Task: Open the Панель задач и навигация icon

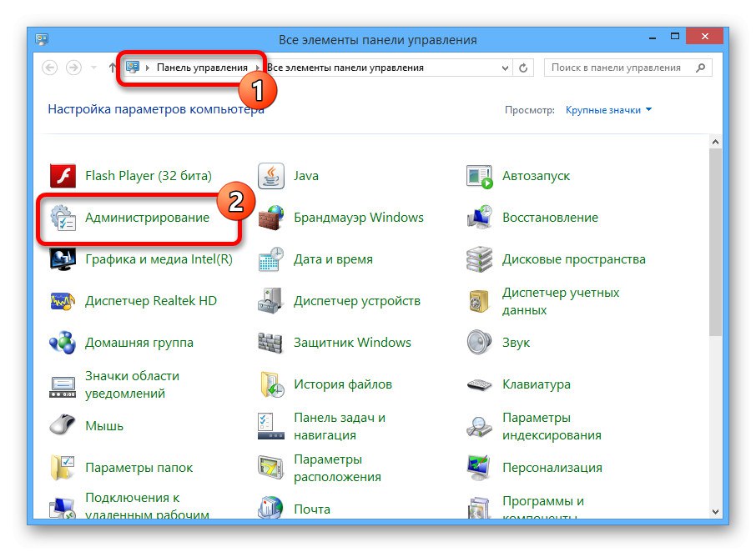Action: pyautogui.click(x=271, y=426)
